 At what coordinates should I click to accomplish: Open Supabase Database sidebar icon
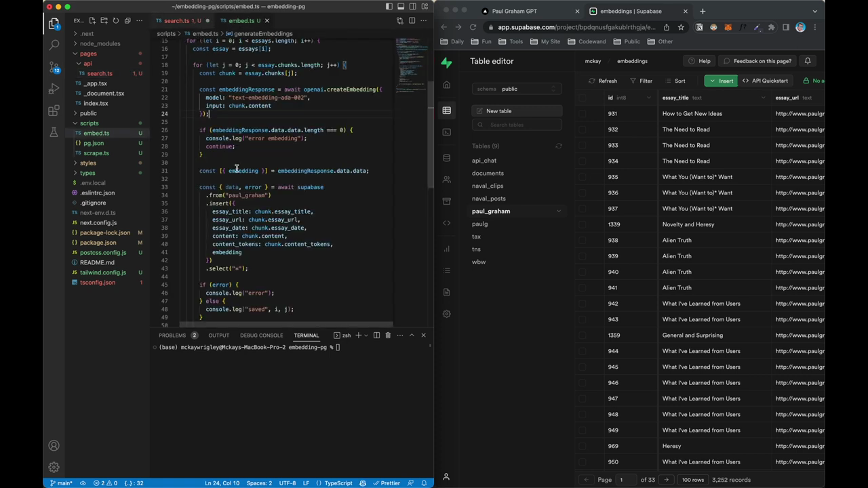[x=446, y=157]
